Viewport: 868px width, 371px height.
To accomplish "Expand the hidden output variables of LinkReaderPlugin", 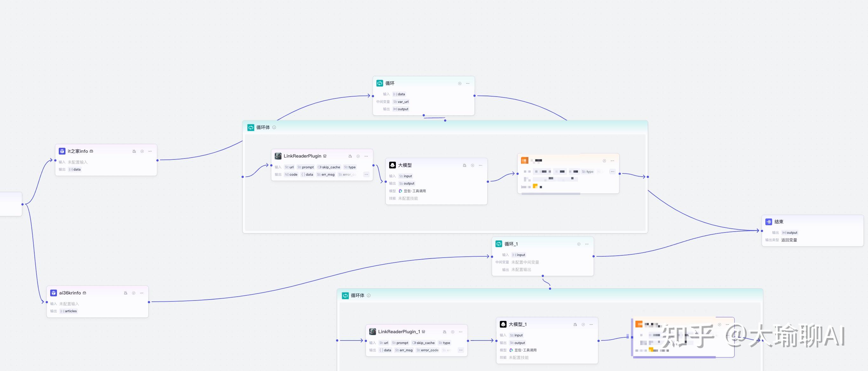I will [x=366, y=175].
